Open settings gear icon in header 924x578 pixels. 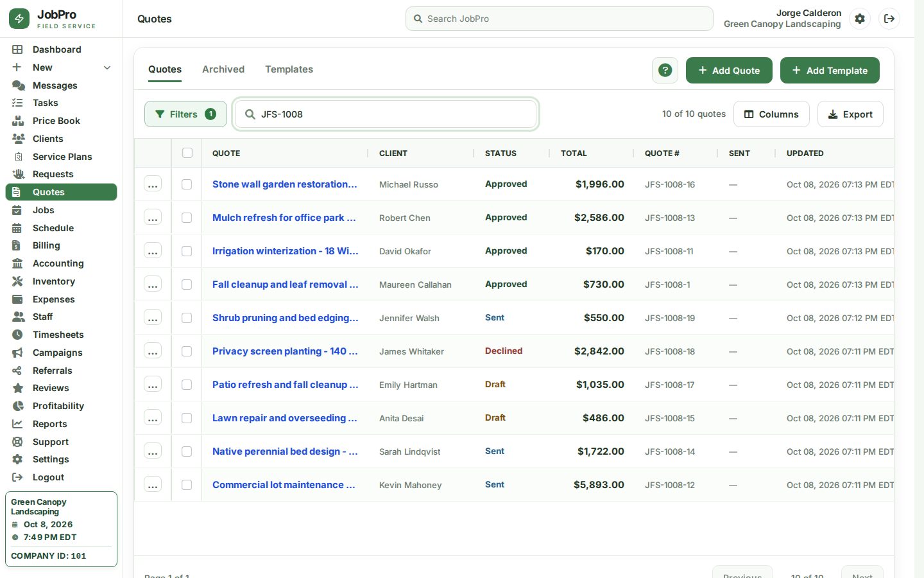pos(860,19)
